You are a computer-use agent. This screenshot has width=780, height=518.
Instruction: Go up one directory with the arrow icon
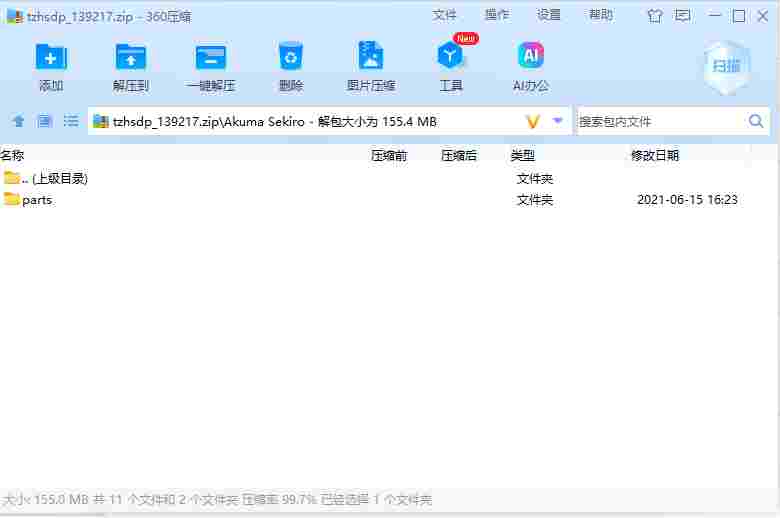point(18,121)
